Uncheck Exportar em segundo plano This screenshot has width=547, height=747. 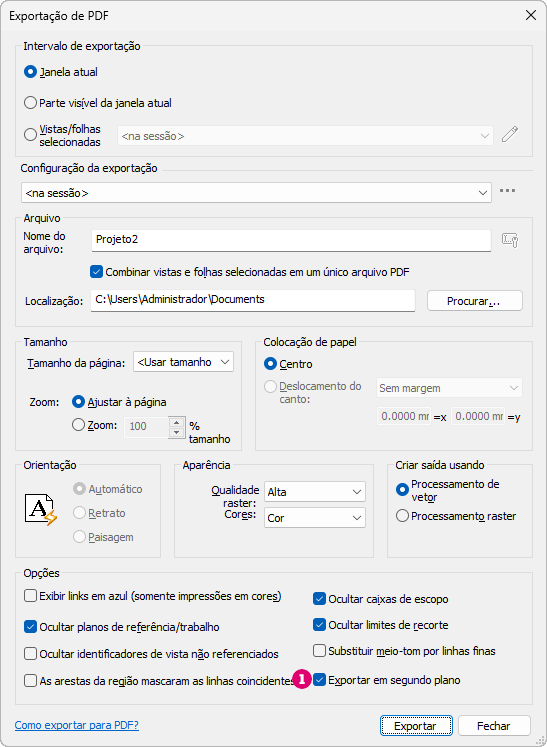[319, 680]
